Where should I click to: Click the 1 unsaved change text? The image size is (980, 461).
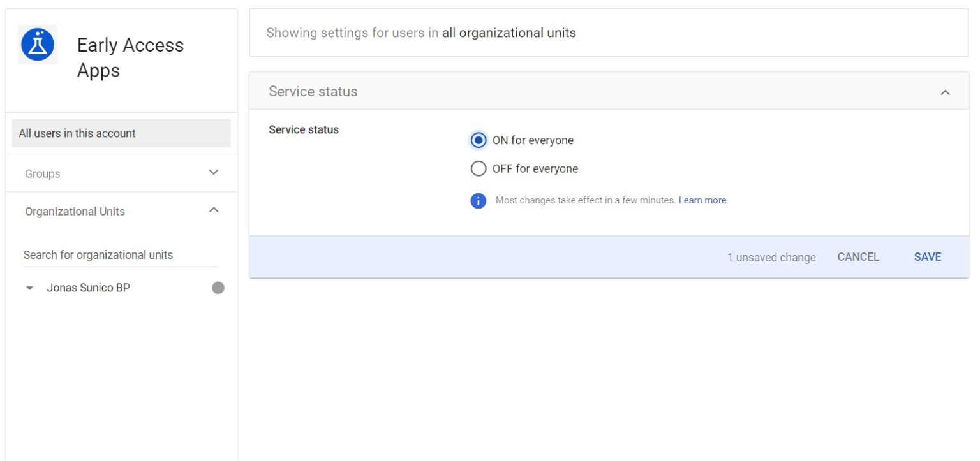[771, 257]
